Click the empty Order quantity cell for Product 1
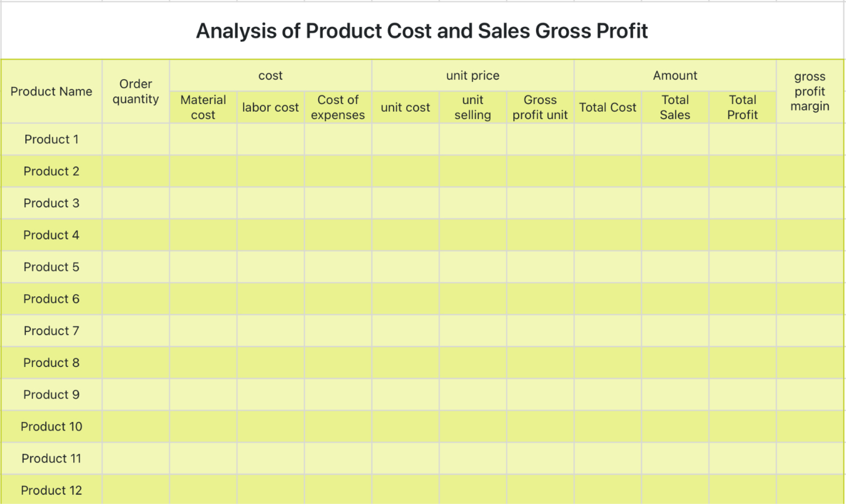 pos(135,139)
